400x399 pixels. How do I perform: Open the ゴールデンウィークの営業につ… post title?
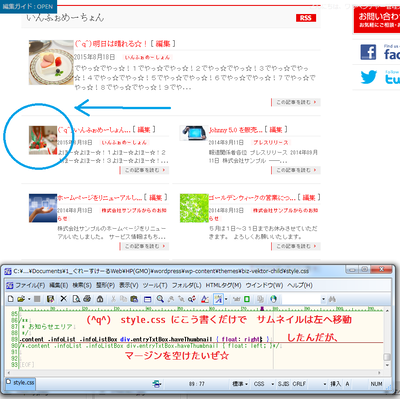[x=252, y=198]
